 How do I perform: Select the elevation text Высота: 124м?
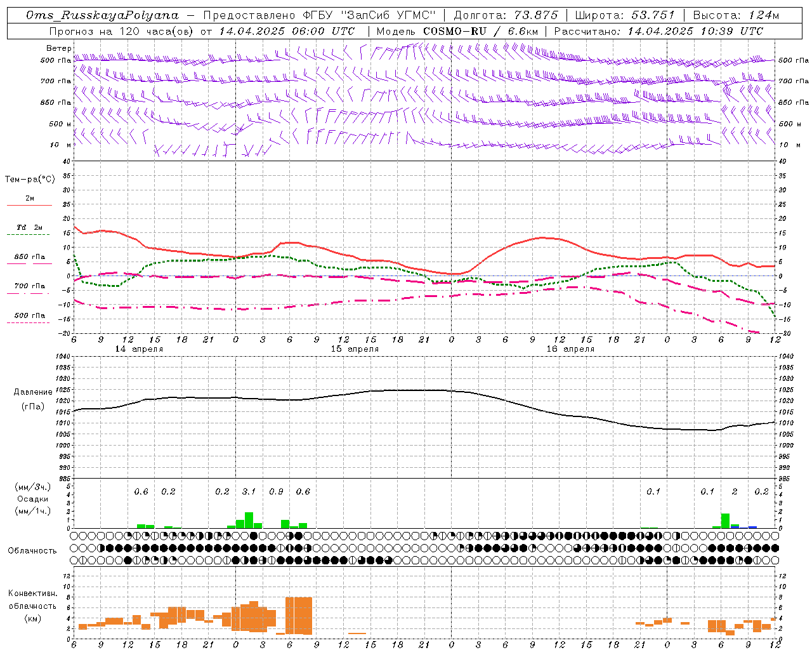tap(735, 15)
